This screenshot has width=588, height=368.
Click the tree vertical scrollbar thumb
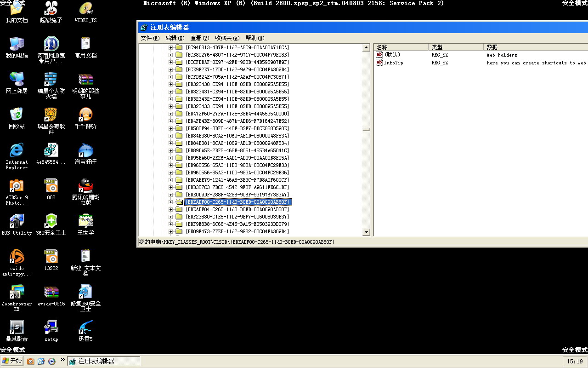coord(366,129)
